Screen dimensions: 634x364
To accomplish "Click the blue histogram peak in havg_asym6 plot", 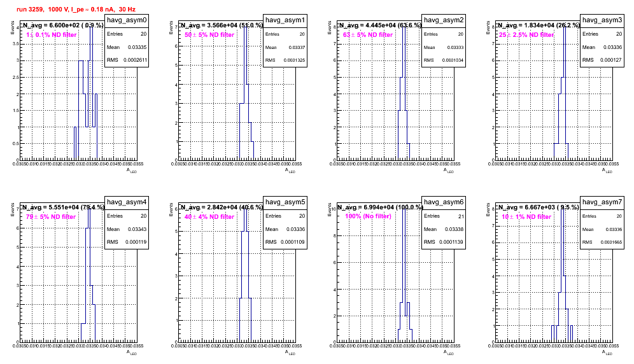I will [x=404, y=209].
